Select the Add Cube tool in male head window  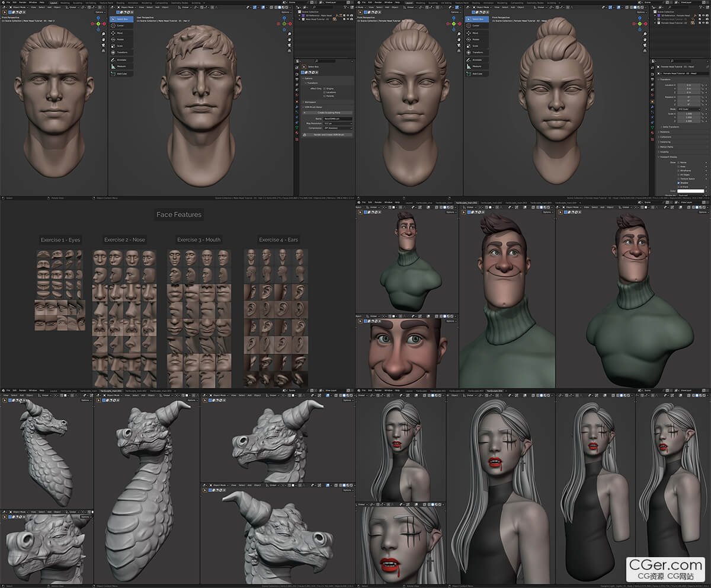click(x=120, y=73)
